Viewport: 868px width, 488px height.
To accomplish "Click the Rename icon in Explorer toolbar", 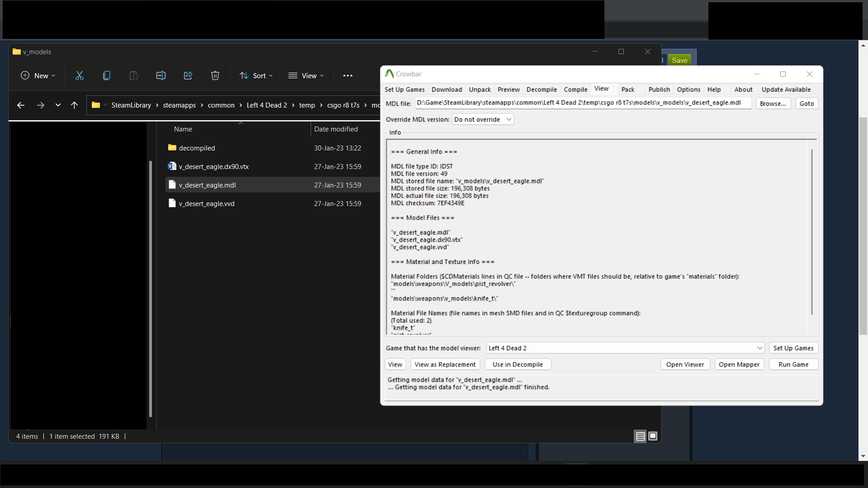I will pyautogui.click(x=161, y=75).
